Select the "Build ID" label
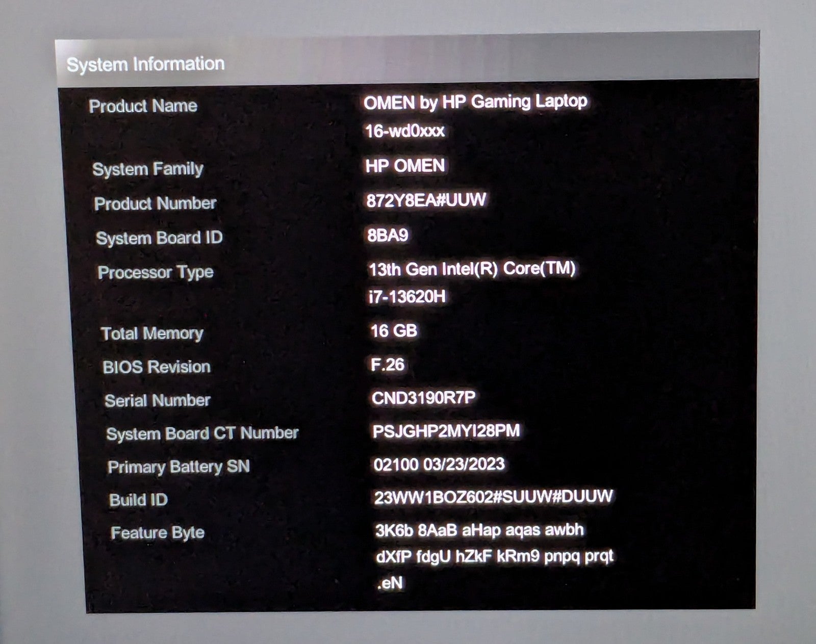The width and height of the screenshot is (816, 644). tap(138, 500)
